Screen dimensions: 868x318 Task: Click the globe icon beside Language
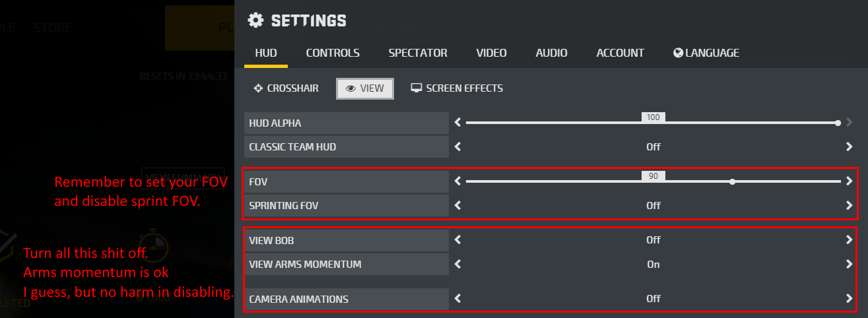(x=678, y=53)
